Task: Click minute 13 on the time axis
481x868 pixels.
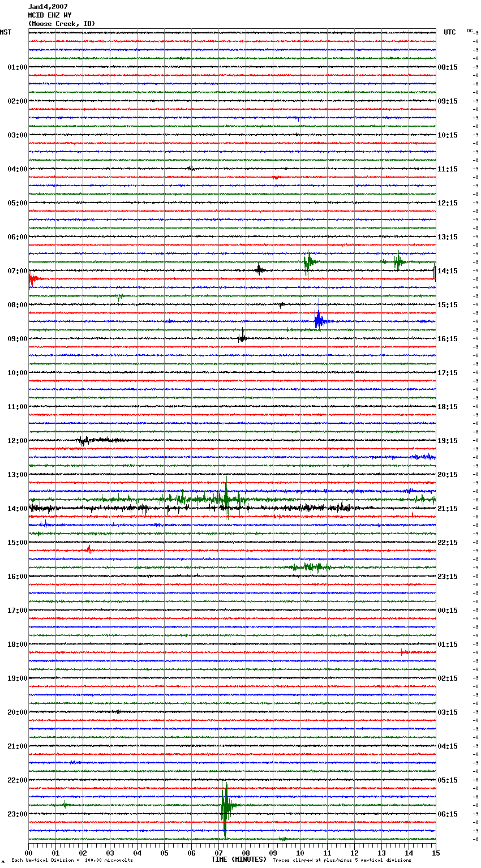Action: point(382,853)
